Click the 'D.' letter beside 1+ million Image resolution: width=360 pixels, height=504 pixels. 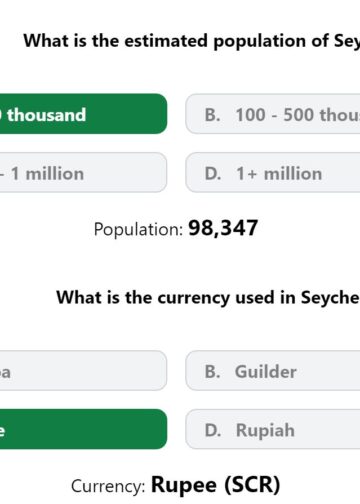[x=213, y=173]
